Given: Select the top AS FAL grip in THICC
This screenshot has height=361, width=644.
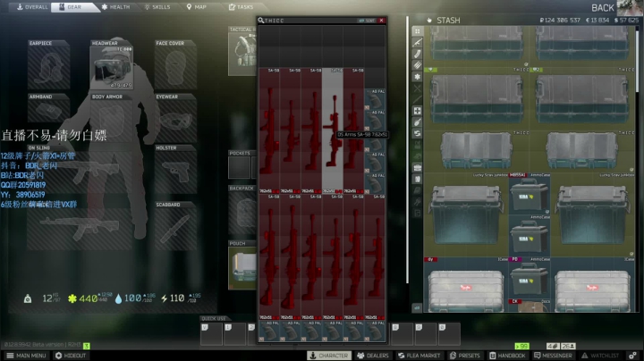Looking at the screenshot, I should tap(375, 100).
